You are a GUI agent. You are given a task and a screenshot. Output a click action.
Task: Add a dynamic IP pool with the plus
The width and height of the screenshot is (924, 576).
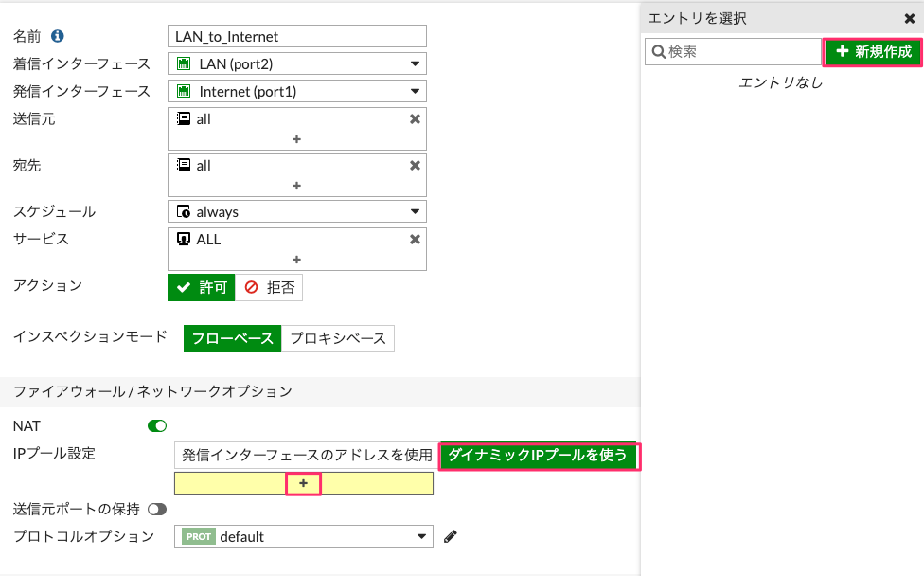(x=304, y=483)
